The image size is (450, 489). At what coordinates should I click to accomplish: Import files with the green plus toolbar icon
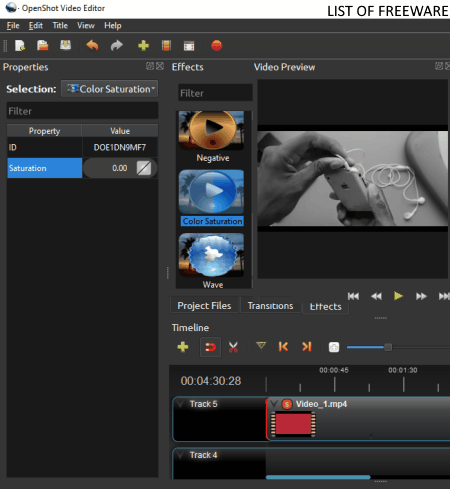pyautogui.click(x=144, y=45)
